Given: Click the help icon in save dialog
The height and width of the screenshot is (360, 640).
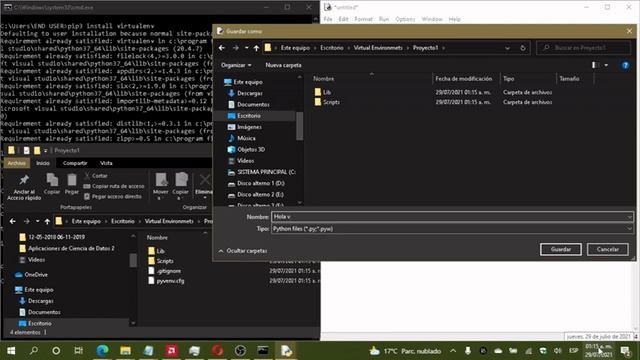Looking at the screenshot, I should [625, 65].
